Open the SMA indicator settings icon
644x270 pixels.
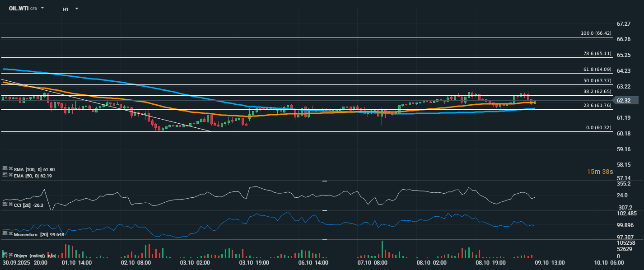5,169
